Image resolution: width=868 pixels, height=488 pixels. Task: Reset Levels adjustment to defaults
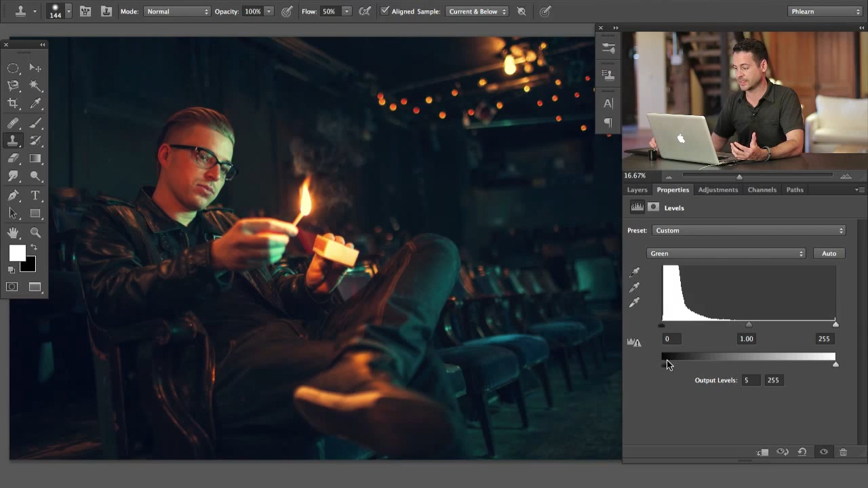click(802, 452)
